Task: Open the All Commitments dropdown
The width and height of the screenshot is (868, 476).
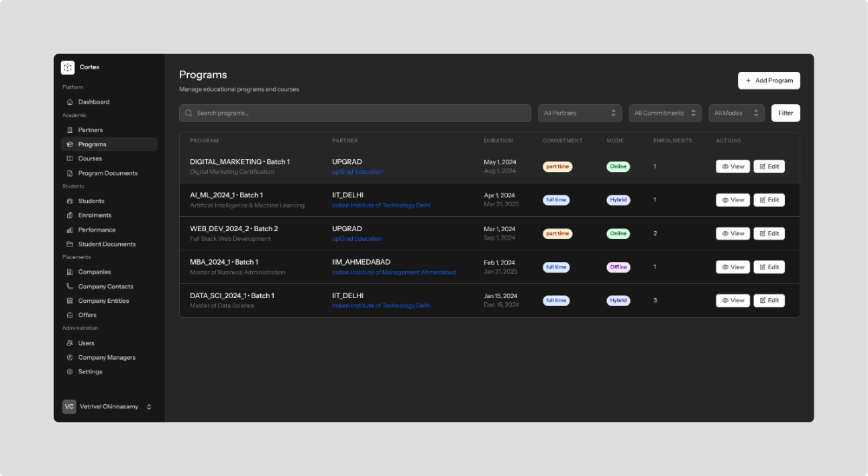Action: click(x=665, y=113)
